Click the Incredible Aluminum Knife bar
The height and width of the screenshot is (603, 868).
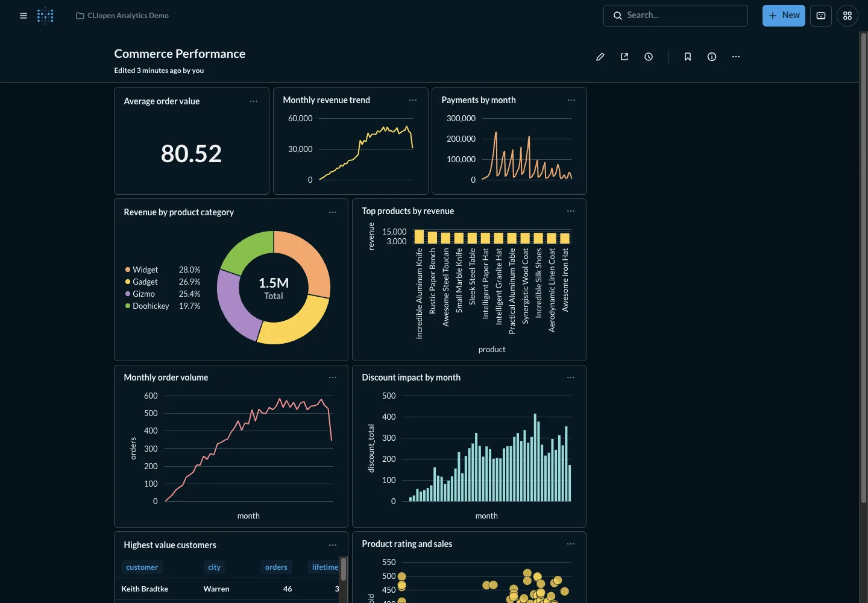pyautogui.click(x=419, y=237)
